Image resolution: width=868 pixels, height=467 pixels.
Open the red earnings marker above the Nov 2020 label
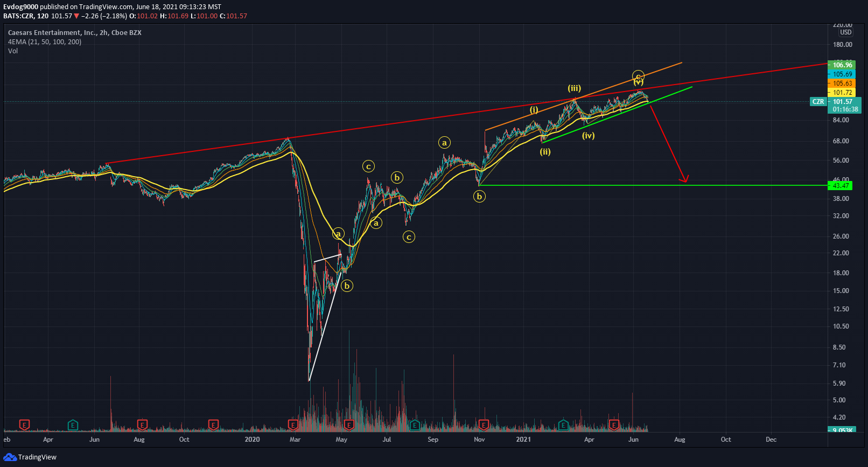pyautogui.click(x=484, y=425)
